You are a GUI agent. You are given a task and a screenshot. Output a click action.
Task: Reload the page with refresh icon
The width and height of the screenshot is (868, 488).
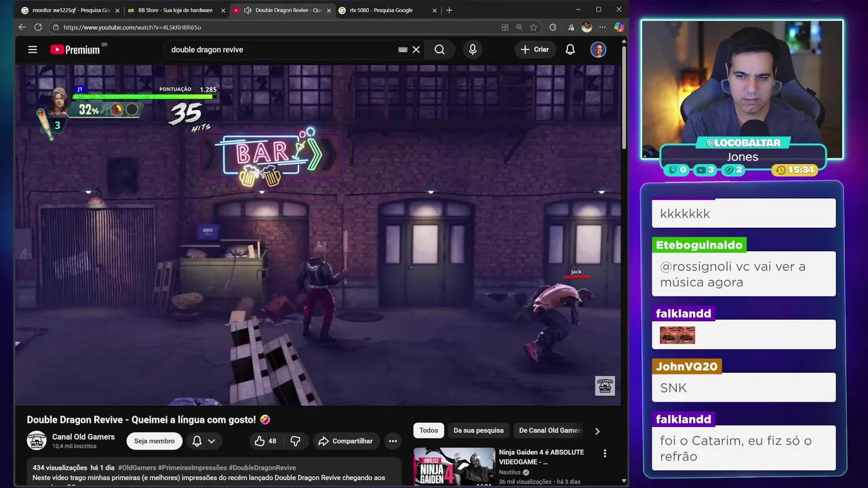38,27
